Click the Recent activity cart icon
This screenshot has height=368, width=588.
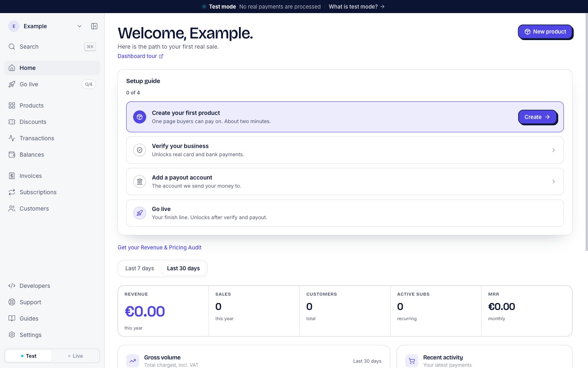(412, 361)
